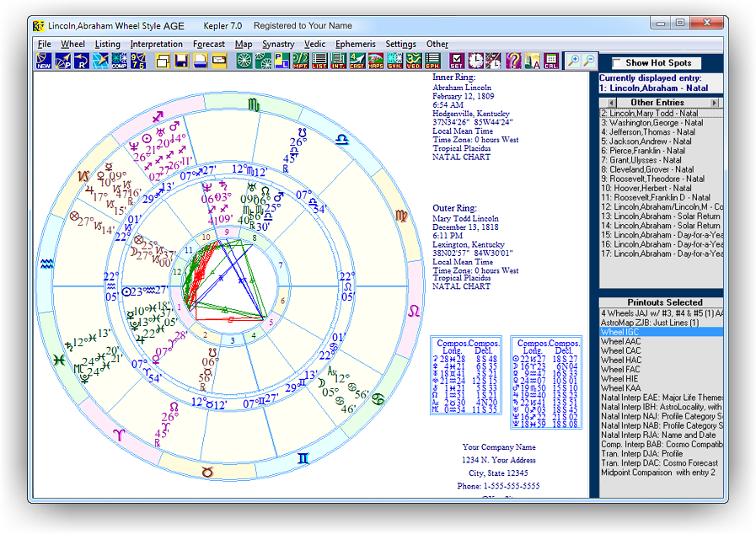Select entry 7: Grant,Ulysses - Natal
Viewport: 756px width, 534px height.
(x=661, y=160)
